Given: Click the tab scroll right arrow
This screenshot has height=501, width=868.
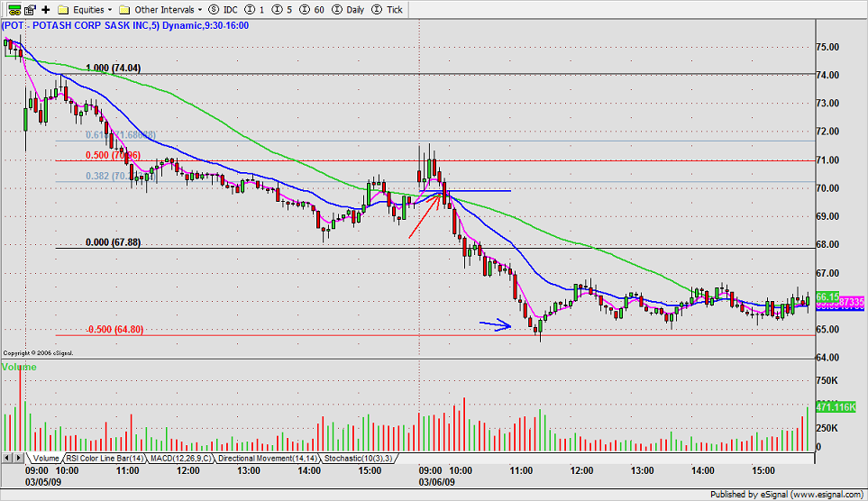Looking at the screenshot, I should 19,458.
